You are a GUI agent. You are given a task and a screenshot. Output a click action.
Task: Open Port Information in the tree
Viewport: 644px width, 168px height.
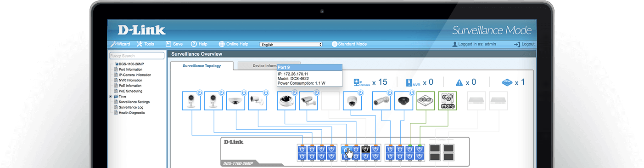(128, 70)
